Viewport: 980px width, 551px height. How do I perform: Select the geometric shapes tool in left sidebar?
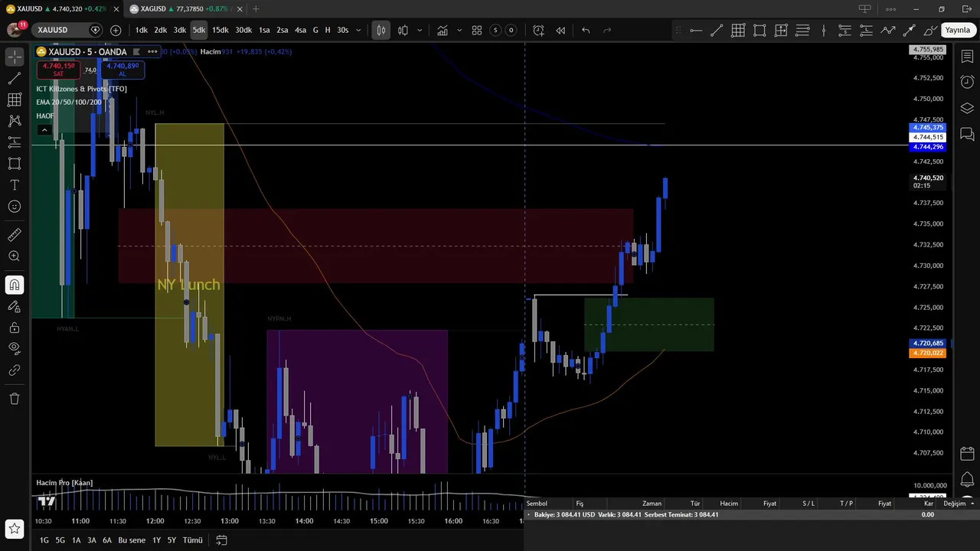click(x=14, y=164)
